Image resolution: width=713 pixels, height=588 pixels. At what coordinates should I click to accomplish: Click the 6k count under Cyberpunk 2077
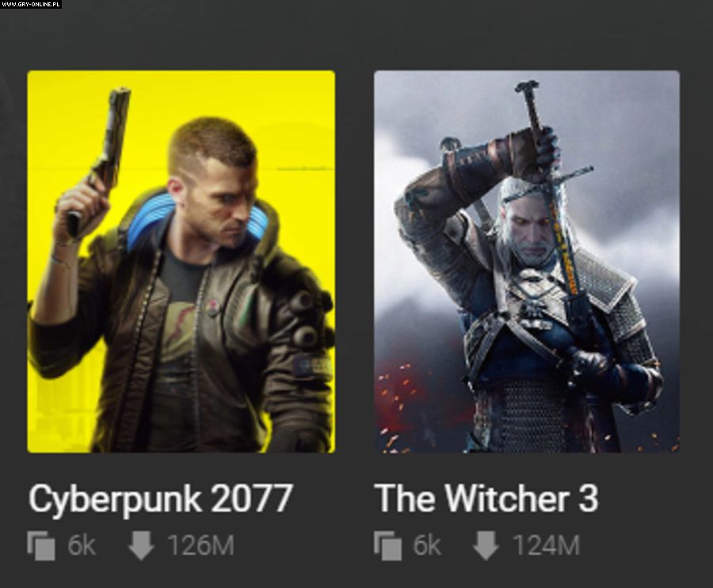82,544
